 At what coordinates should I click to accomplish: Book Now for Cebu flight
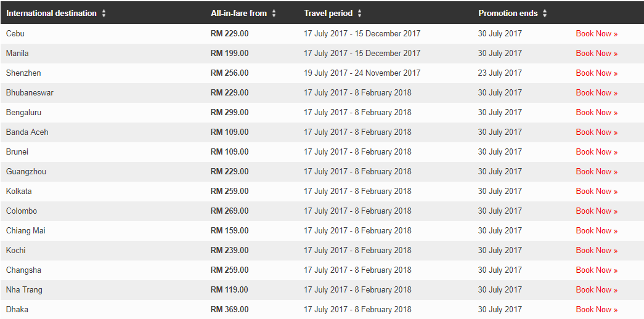point(597,34)
